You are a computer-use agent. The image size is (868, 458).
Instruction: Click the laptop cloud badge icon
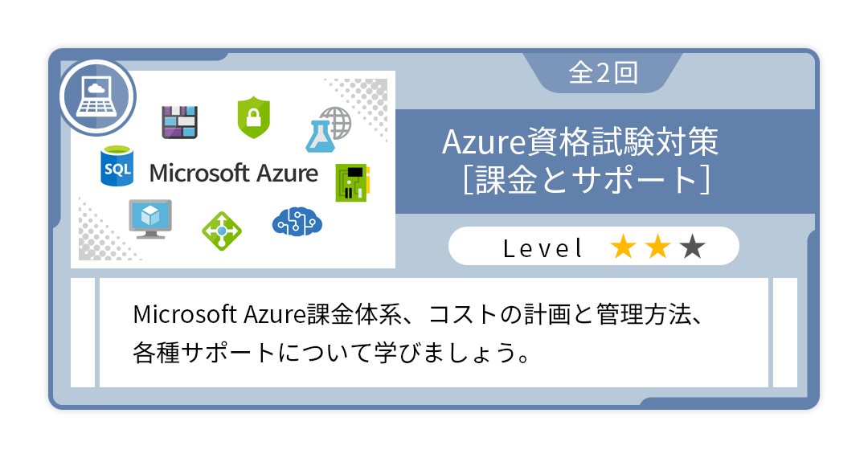97,96
